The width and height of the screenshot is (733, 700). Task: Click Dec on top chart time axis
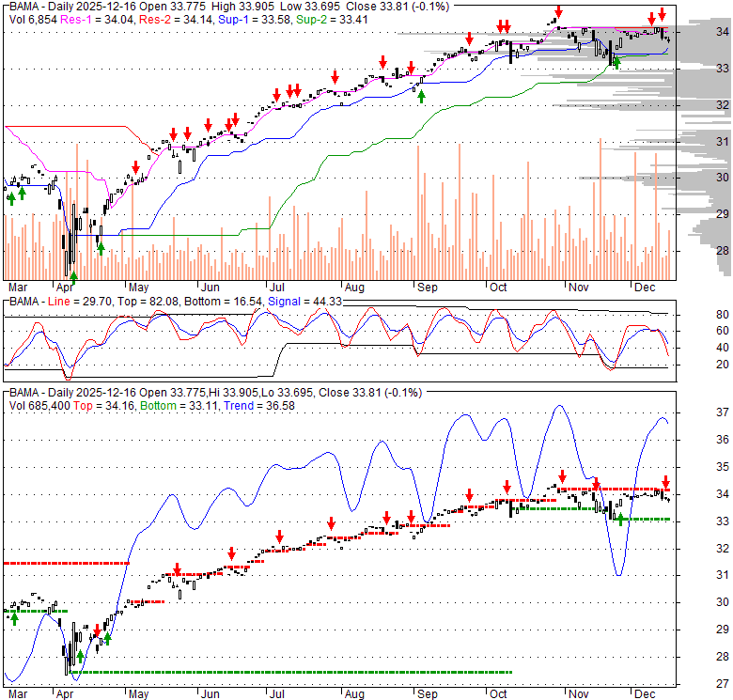tap(645, 288)
